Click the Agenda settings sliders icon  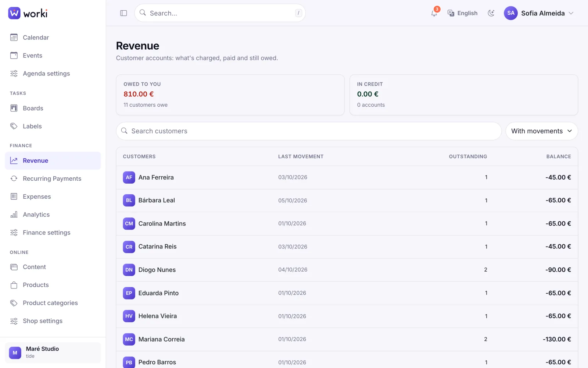tap(14, 74)
